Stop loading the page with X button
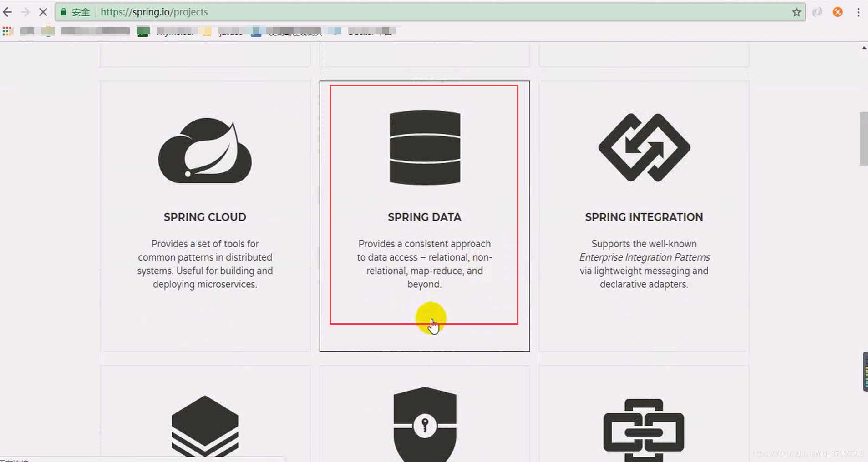This screenshot has width=868, height=462. click(43, 12)
